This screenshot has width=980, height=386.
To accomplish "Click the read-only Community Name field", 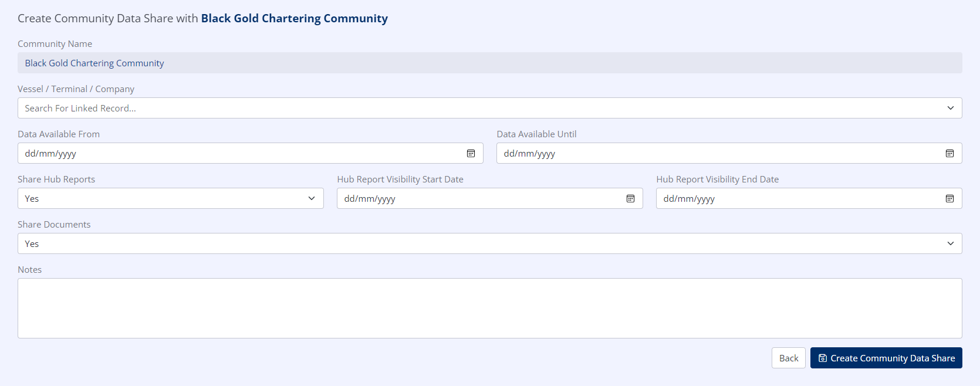I will coord(489,63).
